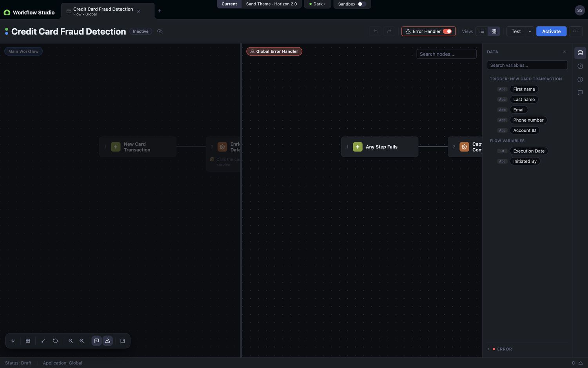Select the Execution Date flow variable
The image size is (588, 368).
529,151
